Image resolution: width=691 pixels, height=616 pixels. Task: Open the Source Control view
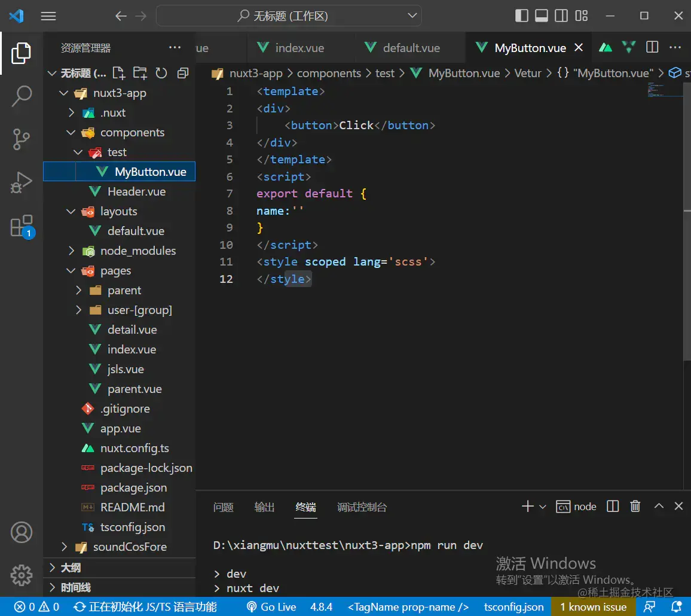(x=22, y=139)
